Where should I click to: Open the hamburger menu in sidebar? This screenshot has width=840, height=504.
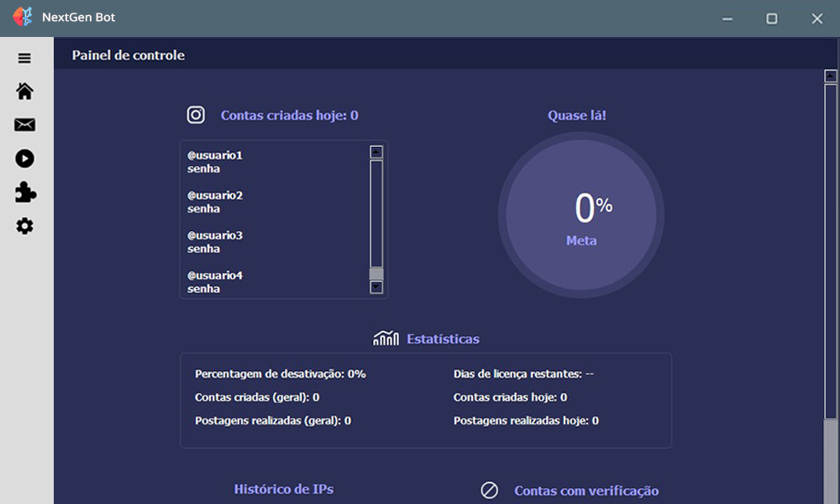24,58
